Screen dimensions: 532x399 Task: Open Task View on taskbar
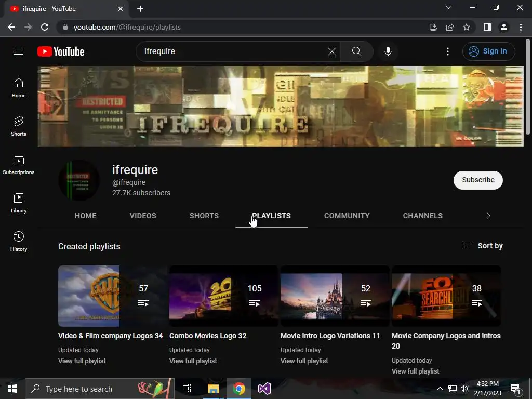[x=187, y=389]
